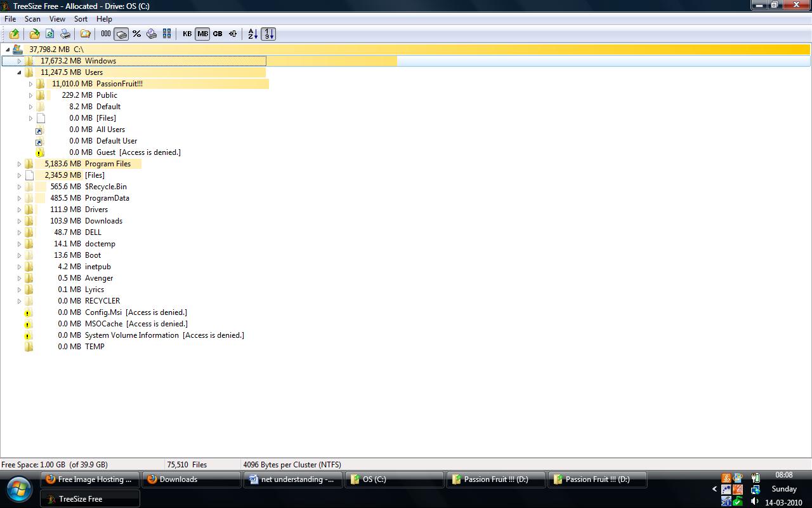Select the doctemp folder row

[x=406, y=244]
